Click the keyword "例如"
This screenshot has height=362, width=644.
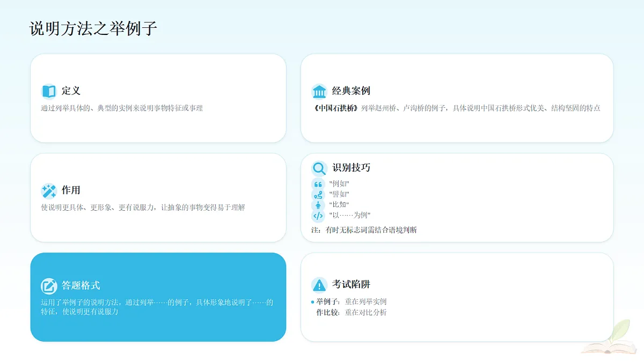(339, 184)
